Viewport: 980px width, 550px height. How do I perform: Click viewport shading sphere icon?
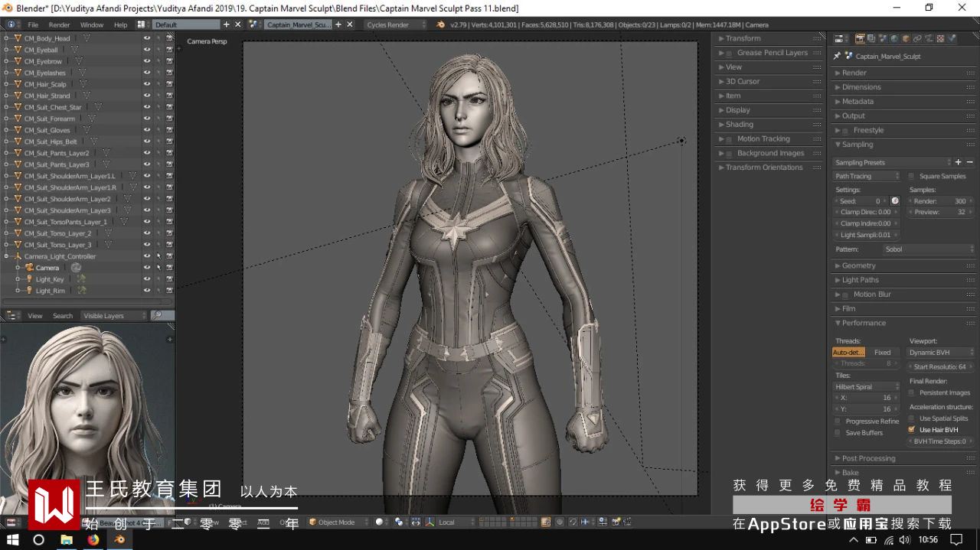pos(379,522)
